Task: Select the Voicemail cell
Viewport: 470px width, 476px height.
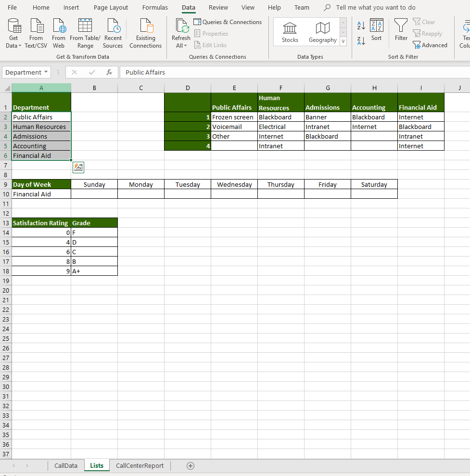Action: coord(234,127)
